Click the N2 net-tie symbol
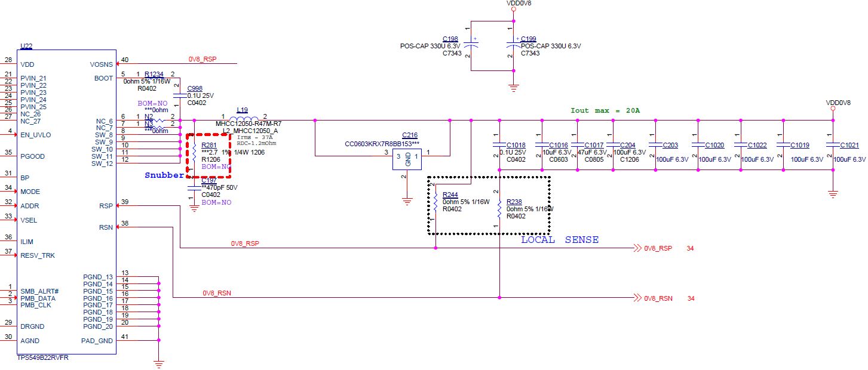Image resolution: width=868 pixels, height=370 pixels. click(x=157, y=119)
